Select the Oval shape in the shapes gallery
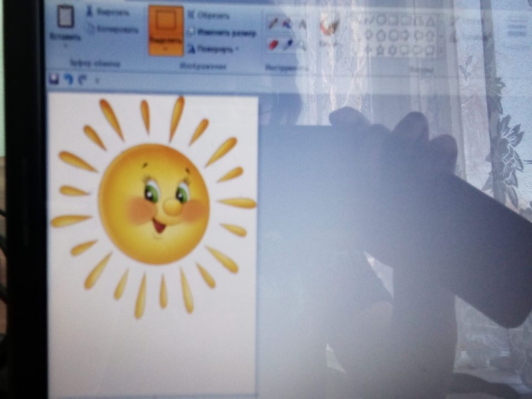The image size is (532, 399). tap(380, 20)
